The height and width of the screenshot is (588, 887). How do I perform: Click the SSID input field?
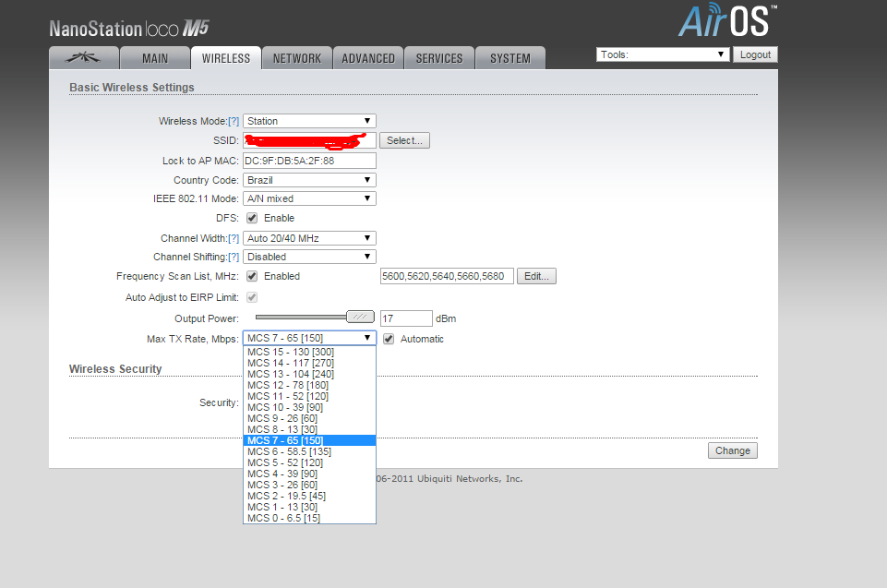click(x=309, y=140)
